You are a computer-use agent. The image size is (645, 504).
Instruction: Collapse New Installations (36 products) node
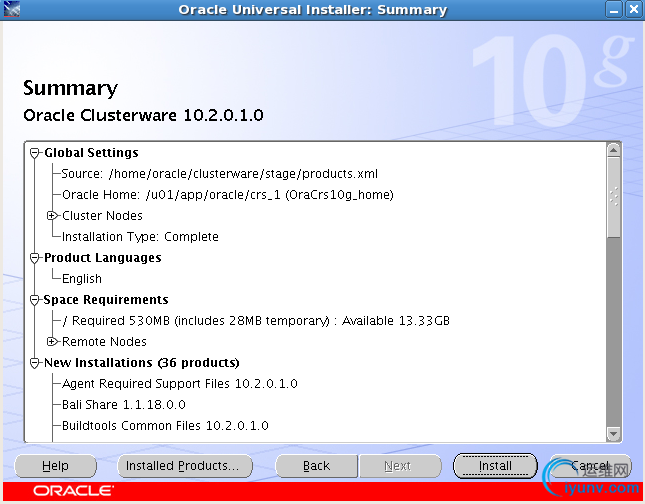[x=35, y=363]
